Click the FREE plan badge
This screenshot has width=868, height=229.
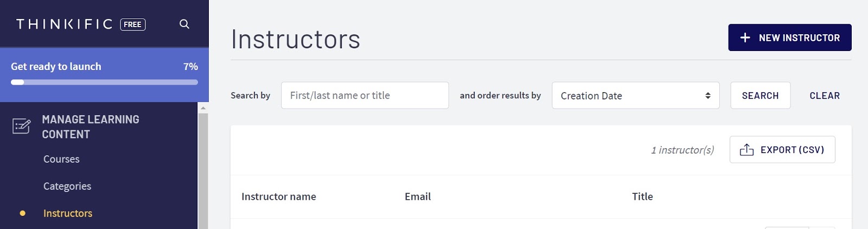click(133, 24)
